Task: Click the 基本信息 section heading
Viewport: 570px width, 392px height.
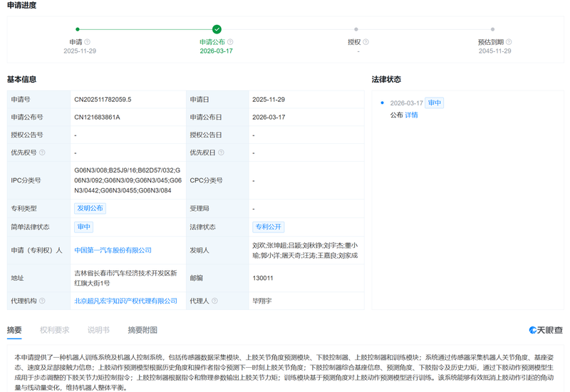Action: pos(22,79)
